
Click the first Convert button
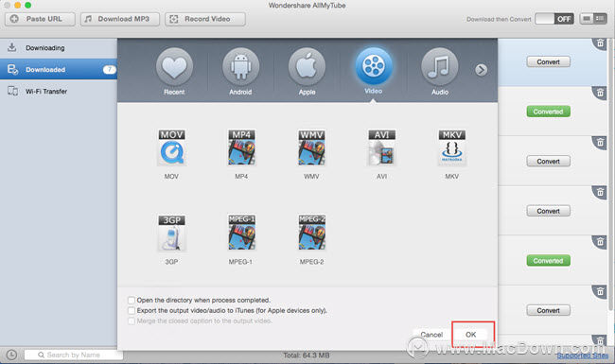[x=549, y=61]
